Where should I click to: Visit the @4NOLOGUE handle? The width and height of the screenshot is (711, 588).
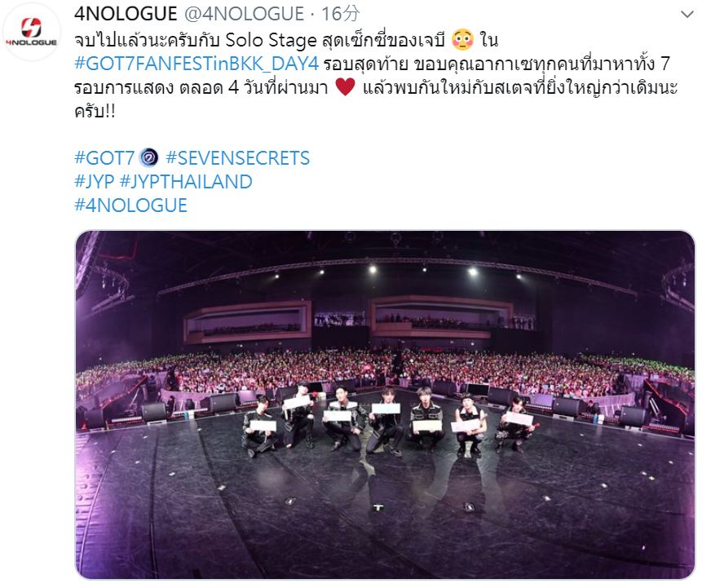point(244,14)
